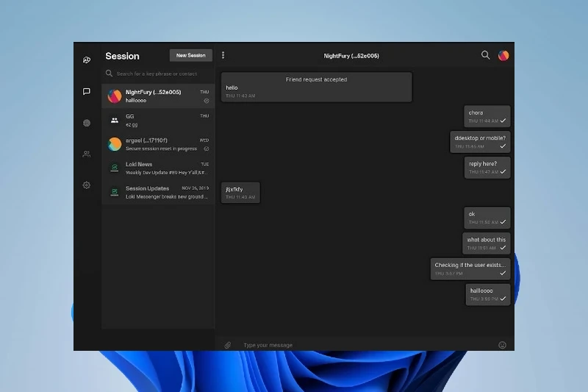Click the 'what about this' message
This screenshot has width=588, height=392.
487,243
